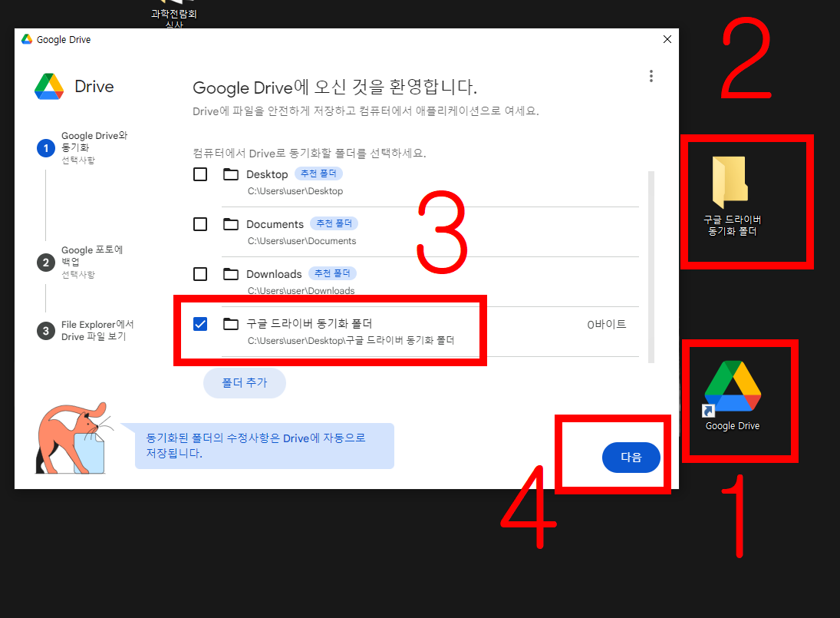
Task: Click the 폴더 추가 button
Action: 245,382
